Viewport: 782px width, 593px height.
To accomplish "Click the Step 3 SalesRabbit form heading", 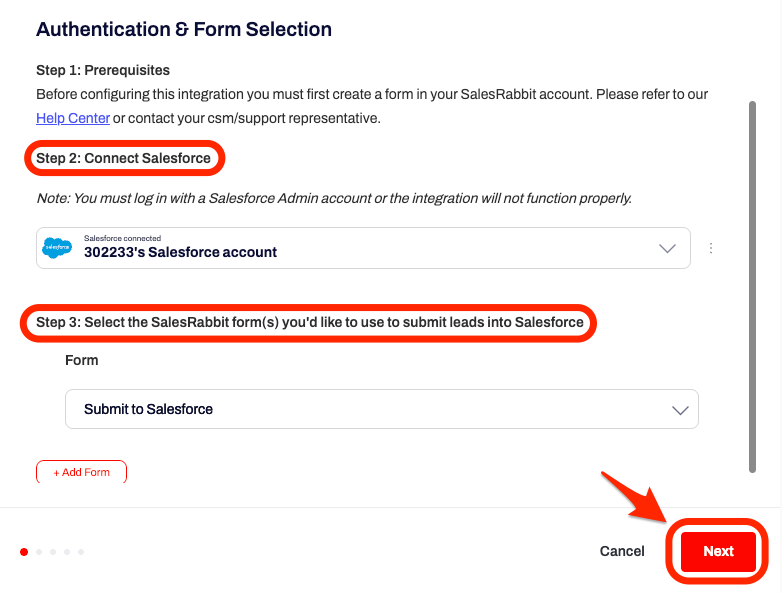I will [x=310, y=322].
